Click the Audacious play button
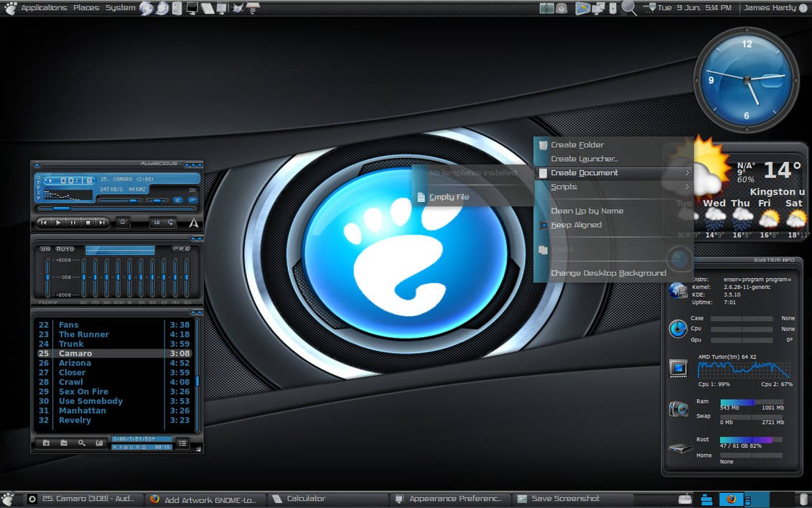812x508 pixels. [58, 223]
